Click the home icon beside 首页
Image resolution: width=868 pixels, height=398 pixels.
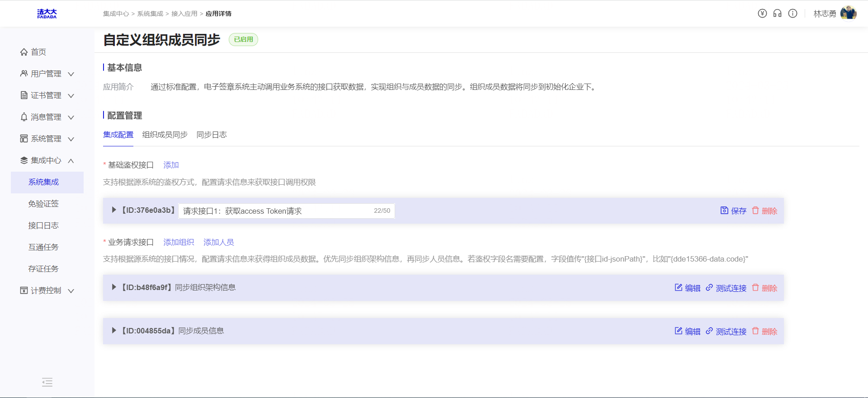[24, 52]
